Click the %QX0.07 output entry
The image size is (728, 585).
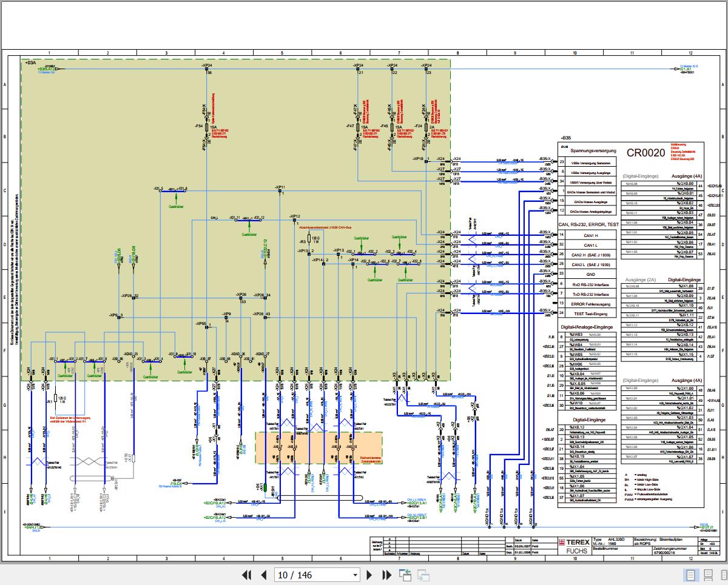[x=685, y=252]
